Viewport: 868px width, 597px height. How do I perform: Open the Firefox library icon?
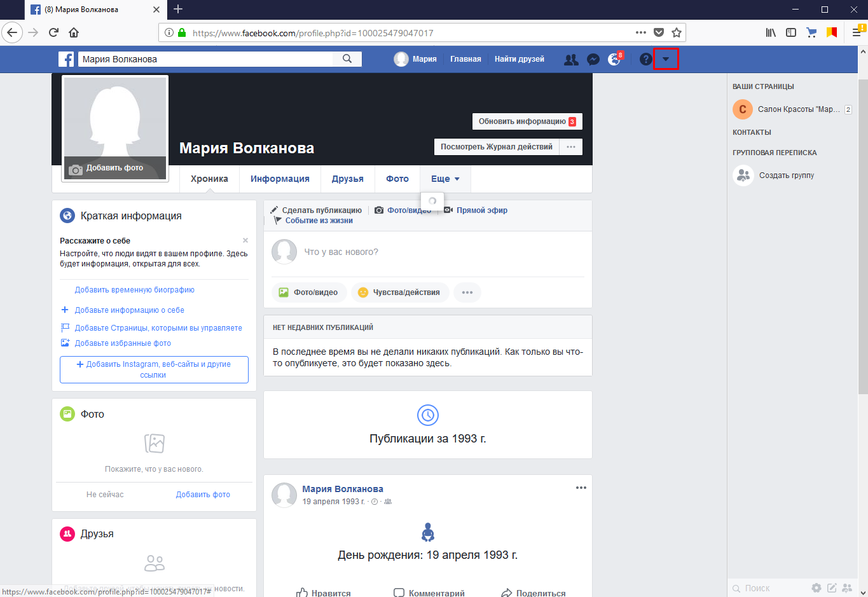click(x=771, y=32)
